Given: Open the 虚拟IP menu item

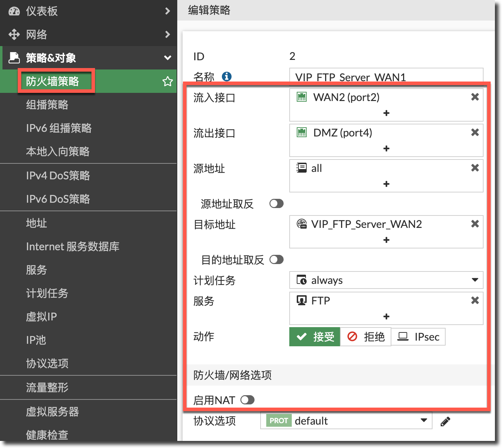Looking at the screenshot, I should click(x=41, y=317).
